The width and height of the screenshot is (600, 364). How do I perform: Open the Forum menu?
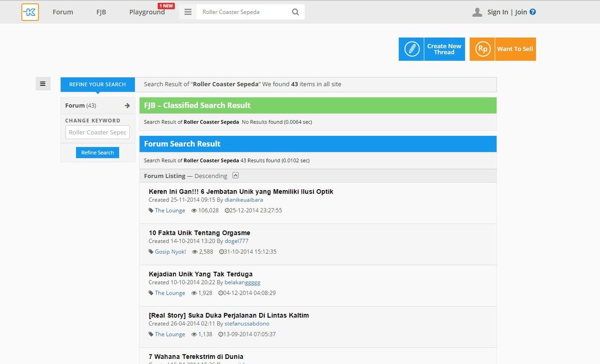coord(63,12)
